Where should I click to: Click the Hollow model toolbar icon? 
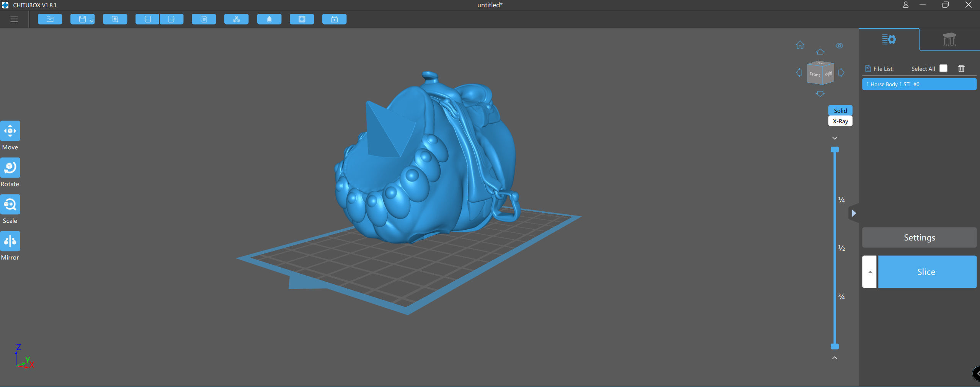pyautogui.click(x=269, y=19)
